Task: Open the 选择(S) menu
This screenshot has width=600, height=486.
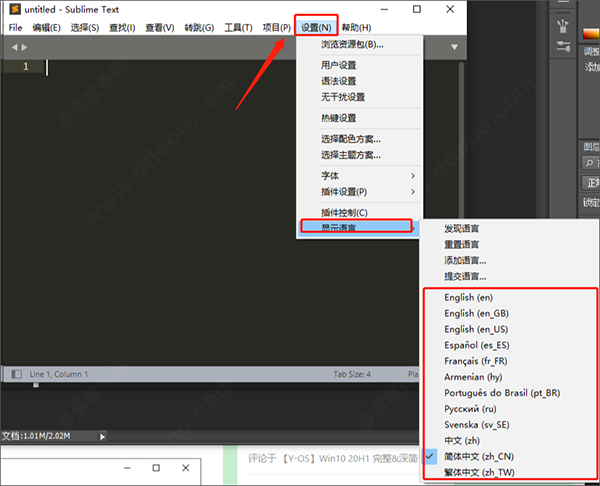Action: pyautogui.click(x=85, y=28)
